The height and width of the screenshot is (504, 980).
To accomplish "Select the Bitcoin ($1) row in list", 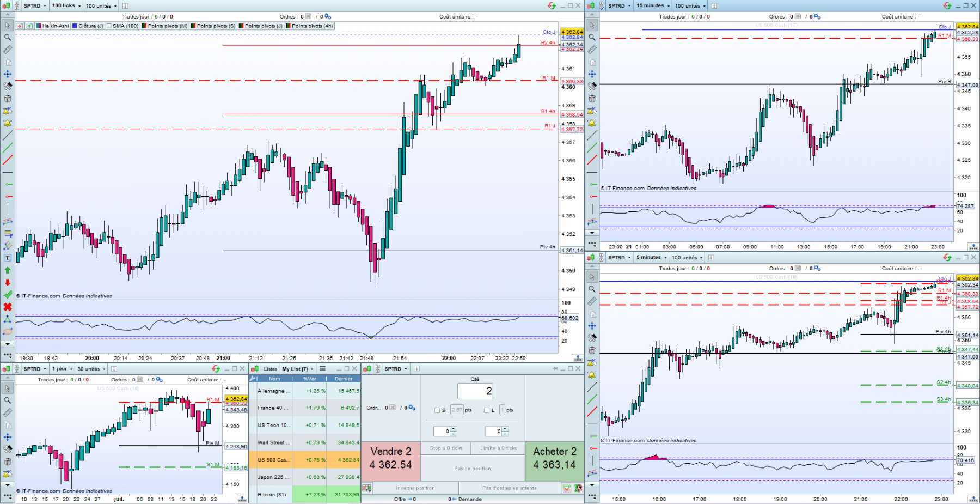I will (305, 495).
